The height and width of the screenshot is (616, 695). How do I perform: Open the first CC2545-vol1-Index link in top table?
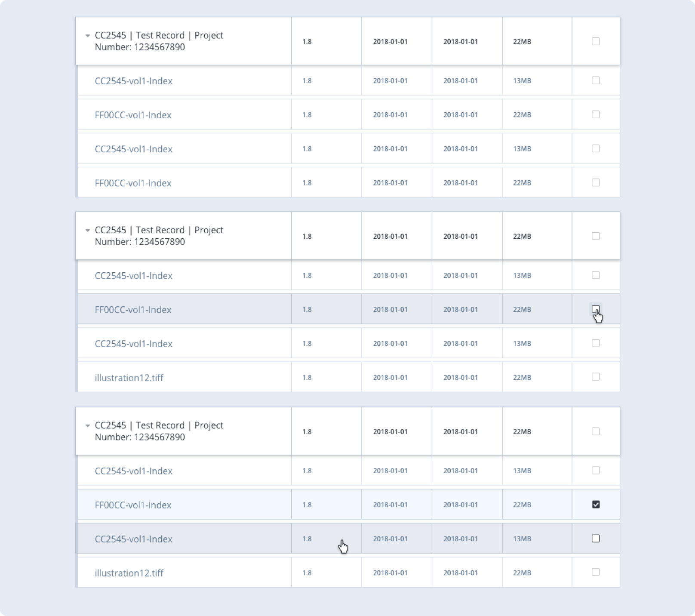(133, 81)
